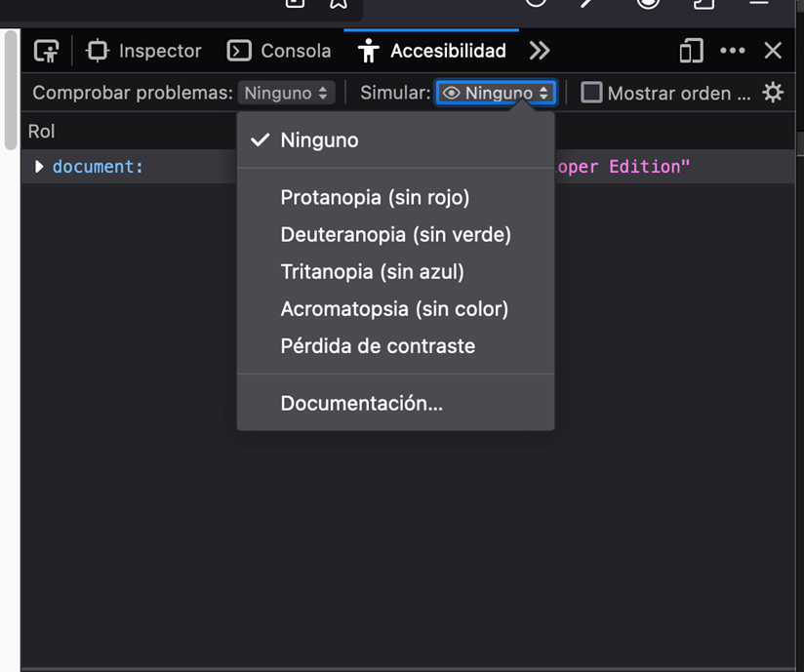The image size is (804, 672).
Task: Click the Consola tab icon
Action: (239, 51)
